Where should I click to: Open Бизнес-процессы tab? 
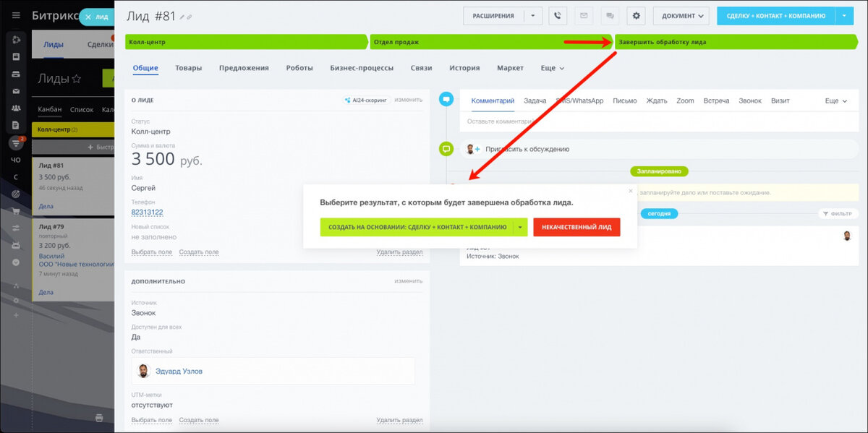click(362, 68)
